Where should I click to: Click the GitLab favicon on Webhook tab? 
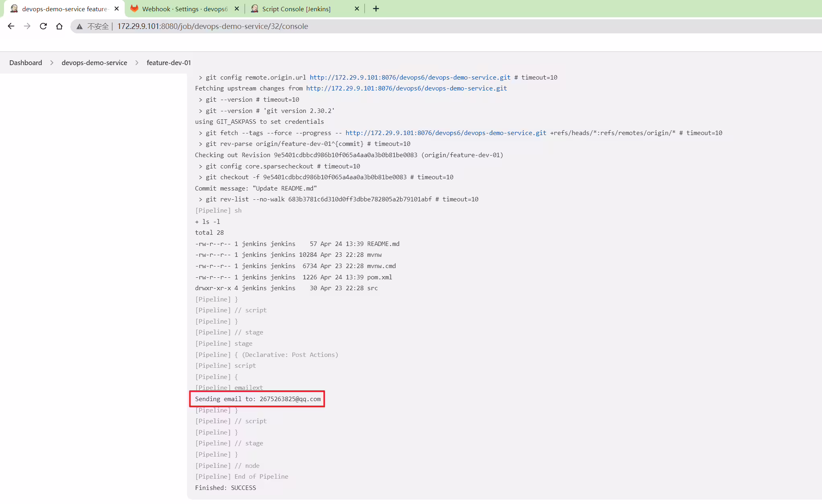click(x=134, y=8)
